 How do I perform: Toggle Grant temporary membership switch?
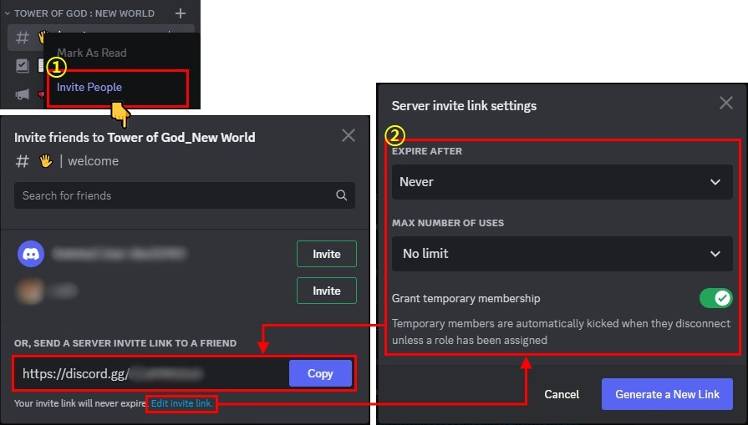[715, 298]
